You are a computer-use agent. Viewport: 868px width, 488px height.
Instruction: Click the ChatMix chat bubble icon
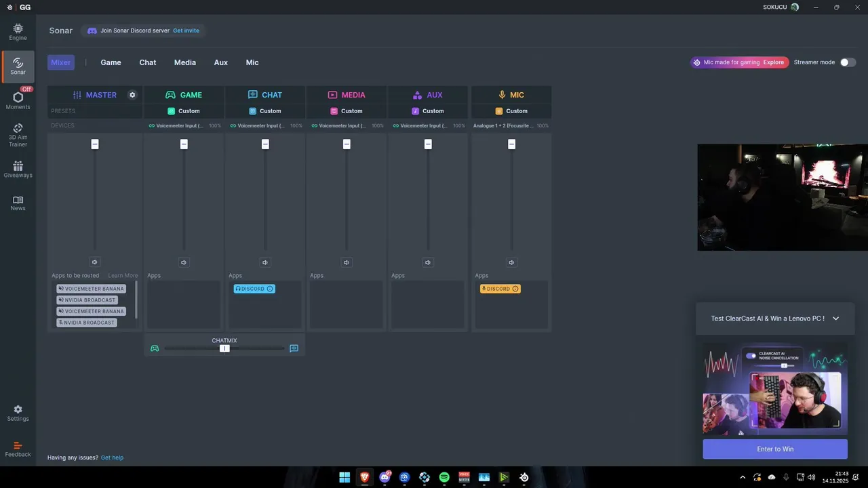click(x=294, y=348)
